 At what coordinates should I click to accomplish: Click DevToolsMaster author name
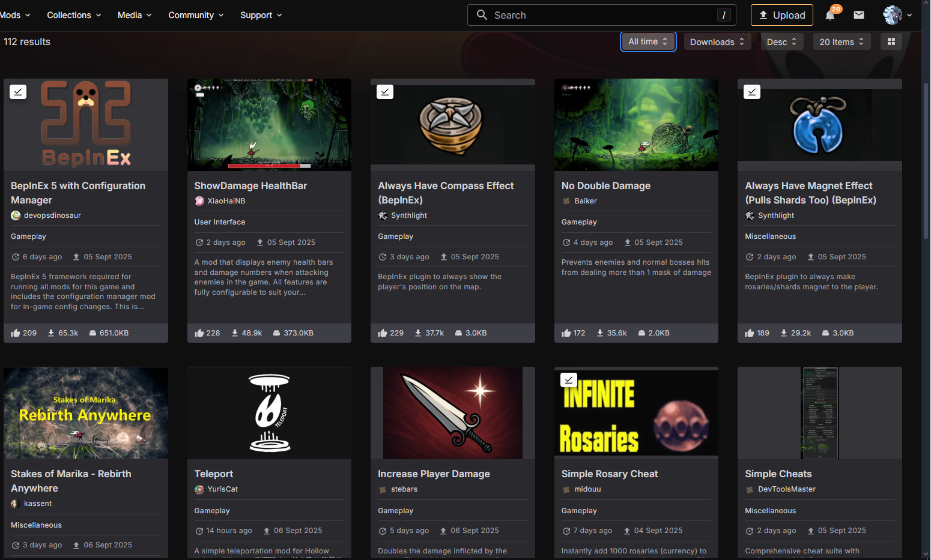[787, 489]
